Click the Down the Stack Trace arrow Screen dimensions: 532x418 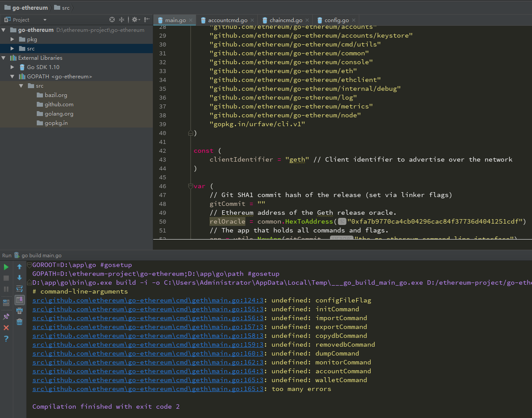pyautogui.click(x=19, y=278)
